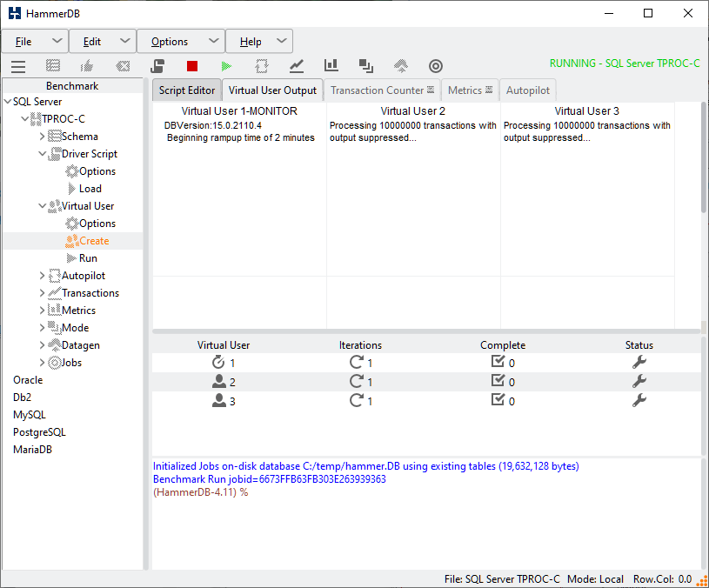Open the metrics bar chart toolbar icon

coord(331,65)
